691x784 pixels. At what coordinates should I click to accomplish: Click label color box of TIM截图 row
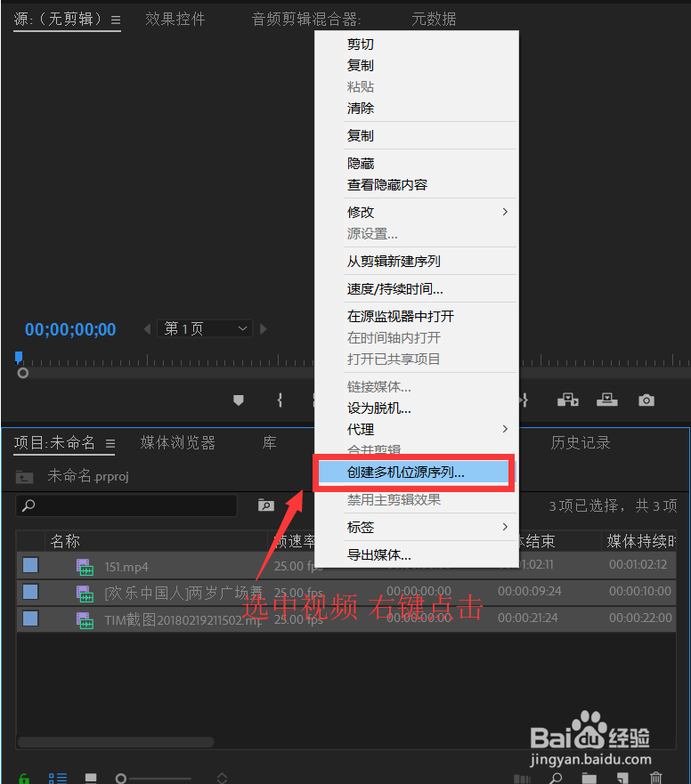click(x=30, y=618)
